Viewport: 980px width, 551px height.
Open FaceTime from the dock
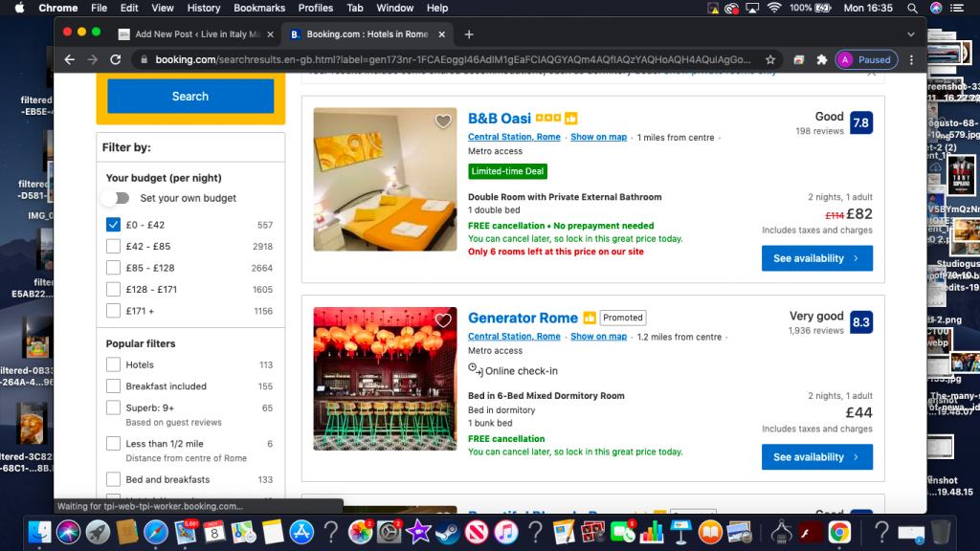coord(622,532)
